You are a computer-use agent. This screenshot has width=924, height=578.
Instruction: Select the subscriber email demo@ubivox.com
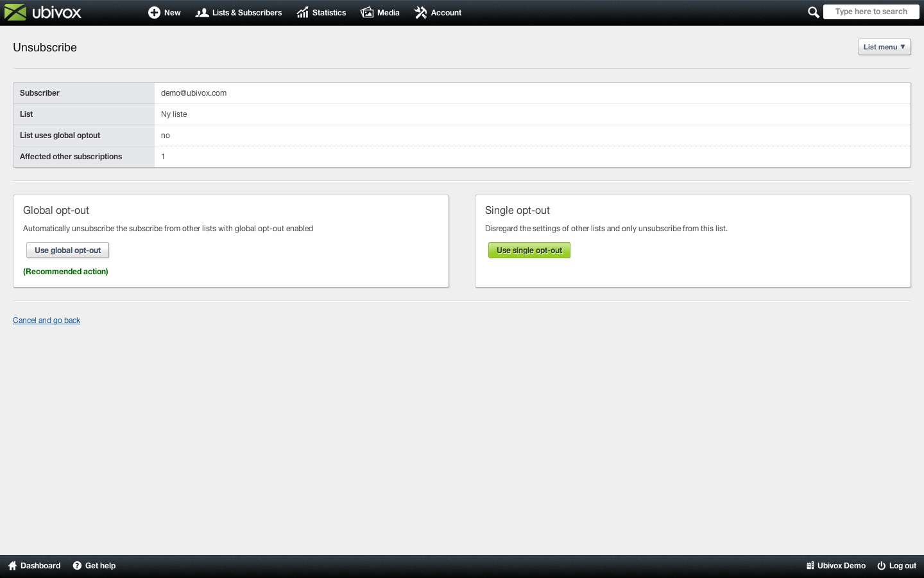coord(194,93)
